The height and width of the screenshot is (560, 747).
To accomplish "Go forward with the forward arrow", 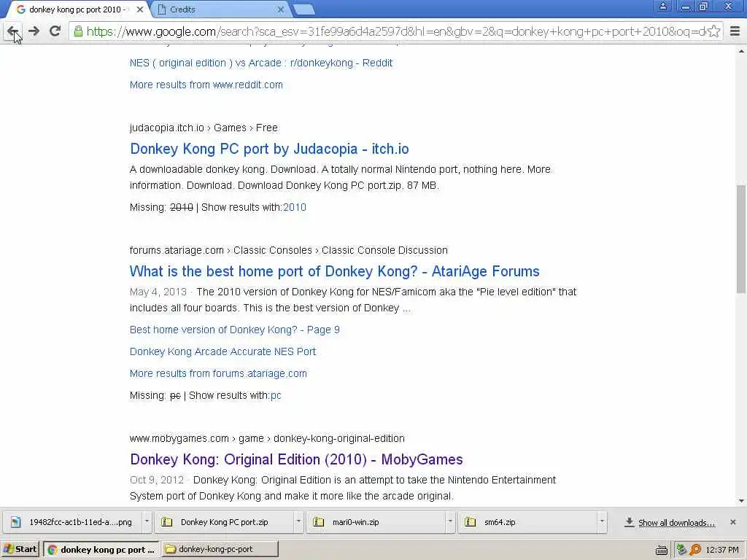I will click(x=34, y=31).
